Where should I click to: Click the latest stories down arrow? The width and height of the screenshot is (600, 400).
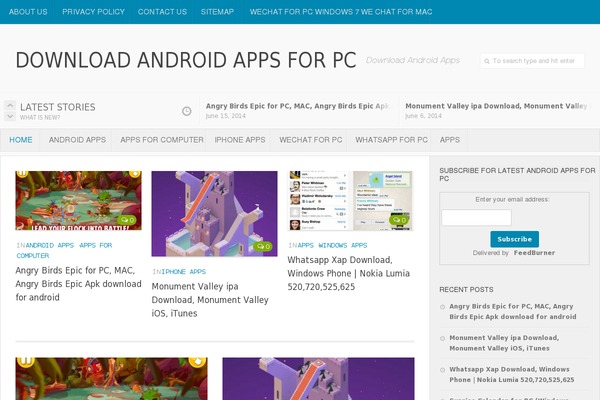pyautogui.click(x=10, y=116)
